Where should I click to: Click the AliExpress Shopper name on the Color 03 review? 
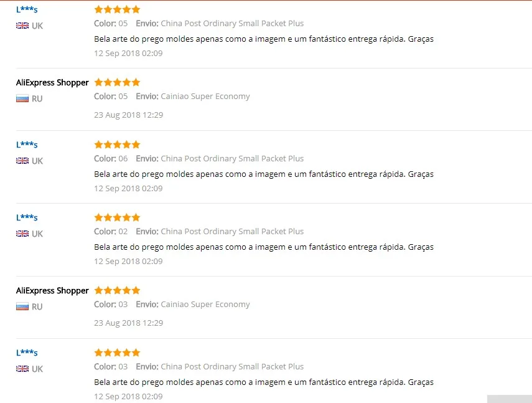point(52,291)
